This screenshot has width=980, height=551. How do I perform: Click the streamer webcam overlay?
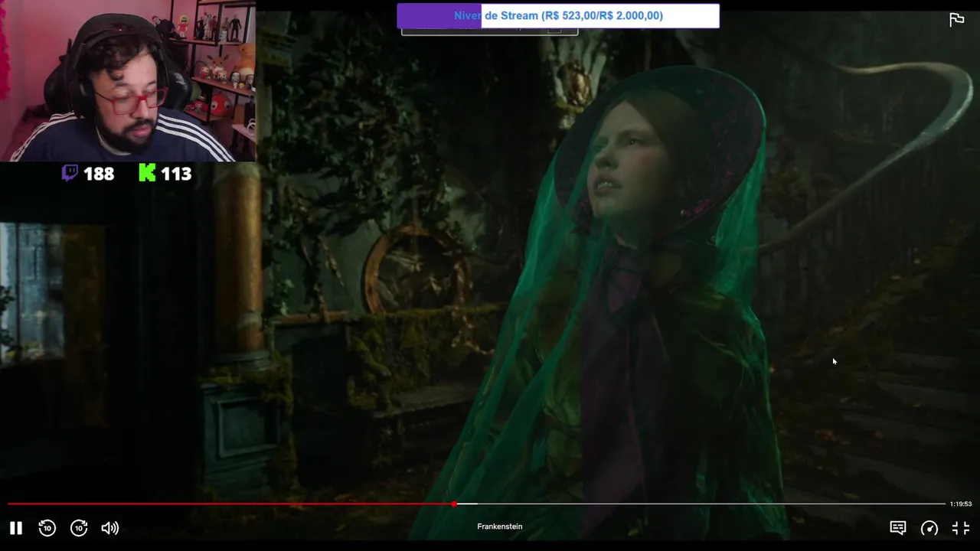pos(128,80)
